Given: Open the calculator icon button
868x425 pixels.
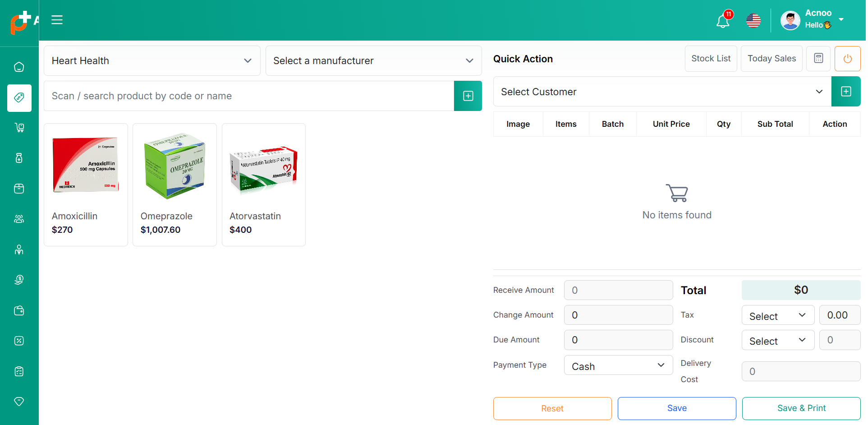Looking at the screenshot, I should pyautogui.click(x=818, y=59).
